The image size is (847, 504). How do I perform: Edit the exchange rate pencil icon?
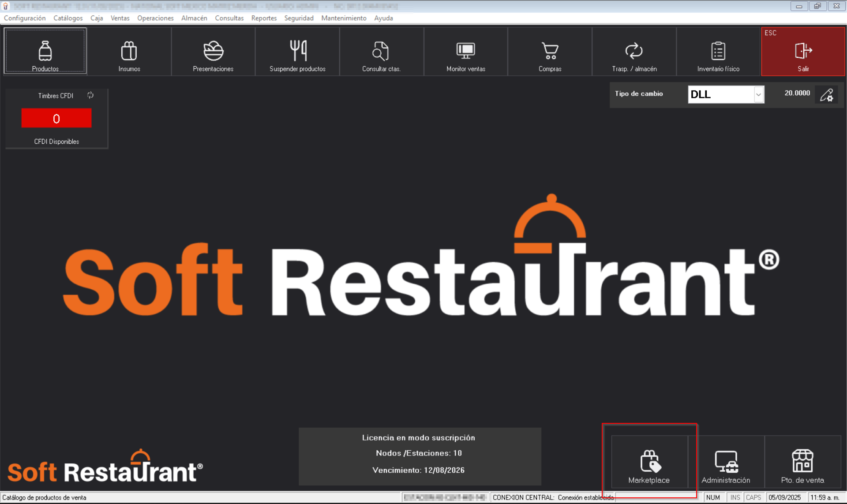coord(826,94)
